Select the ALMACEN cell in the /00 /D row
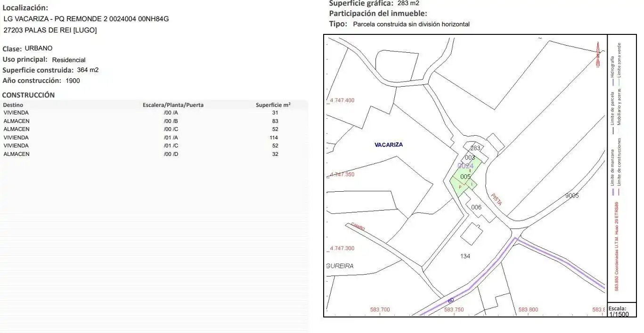Image resolution: width=644 pixels, height=333 pixels. point(16,154)
